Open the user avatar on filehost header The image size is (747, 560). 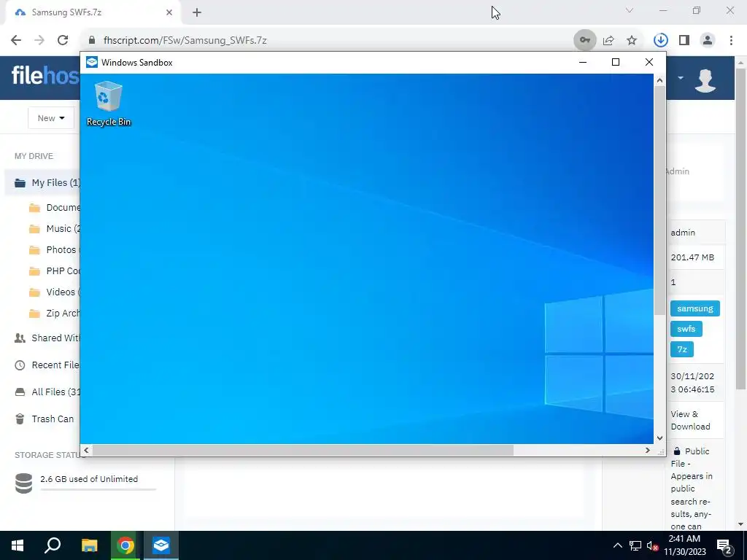pos(705,80)
